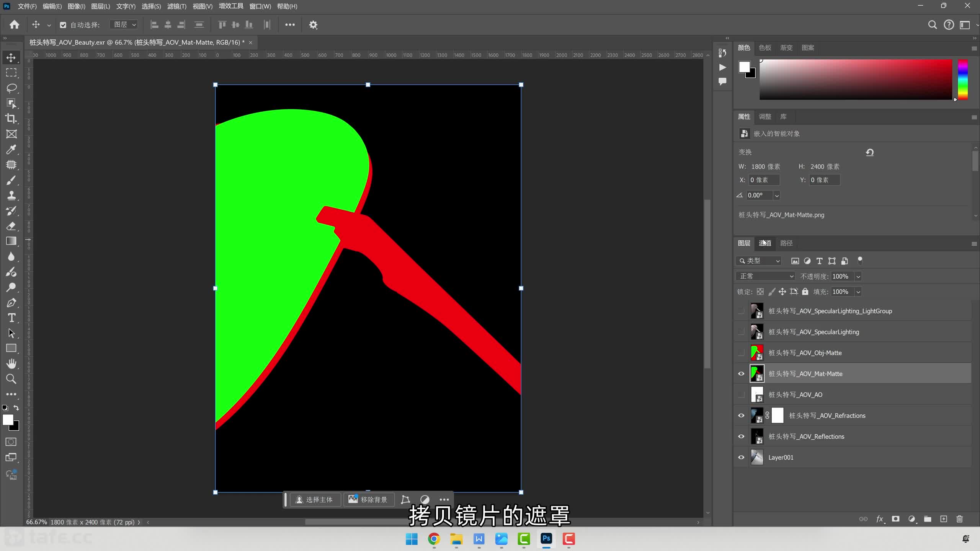Open the layer filter 类型 dropdown
Screen dimensions: 980x551
pos(758,261)
